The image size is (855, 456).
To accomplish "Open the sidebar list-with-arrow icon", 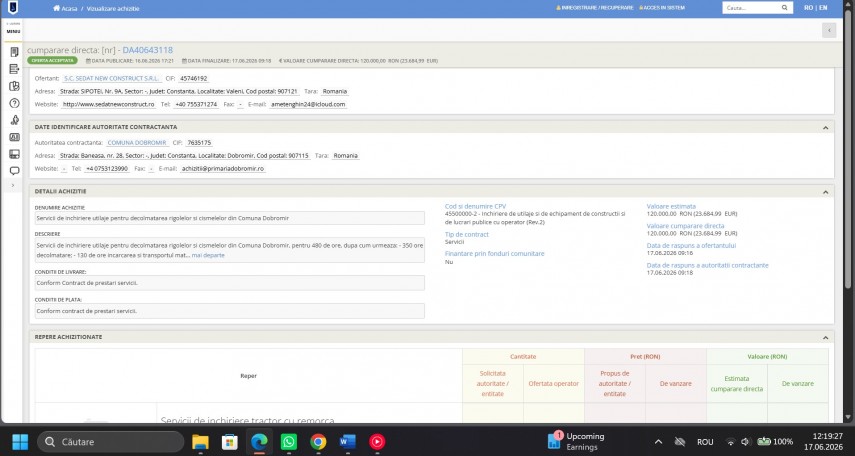I will click(x=14, y=69).
